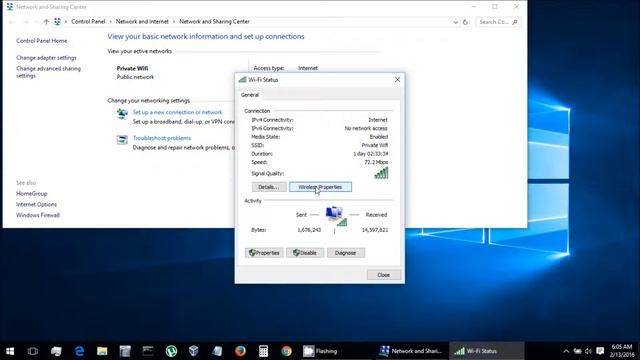Image resolution: width=640 pixels, height=360 pixels.
Task: Open Windows Firewall link
Action: click(x=38, y=215)
